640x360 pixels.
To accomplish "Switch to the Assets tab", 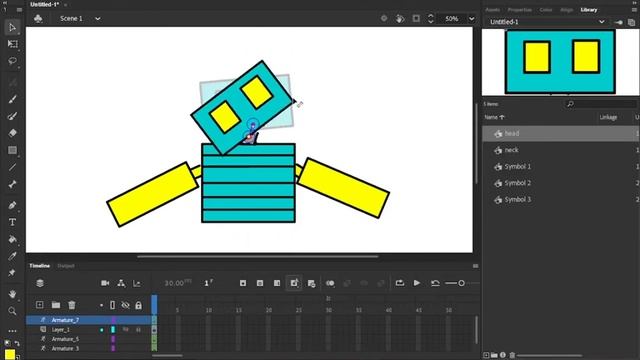I will [x=492, y=10].
